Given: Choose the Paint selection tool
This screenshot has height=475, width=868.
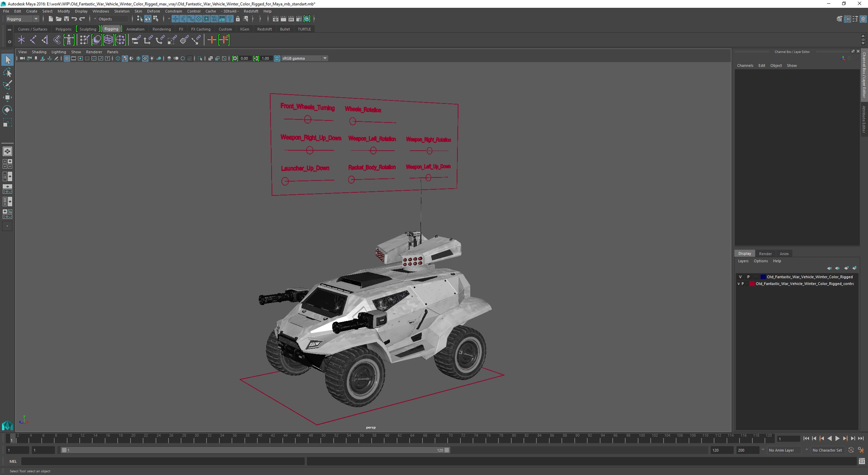Looking at the screenshot, I should 7,85.
